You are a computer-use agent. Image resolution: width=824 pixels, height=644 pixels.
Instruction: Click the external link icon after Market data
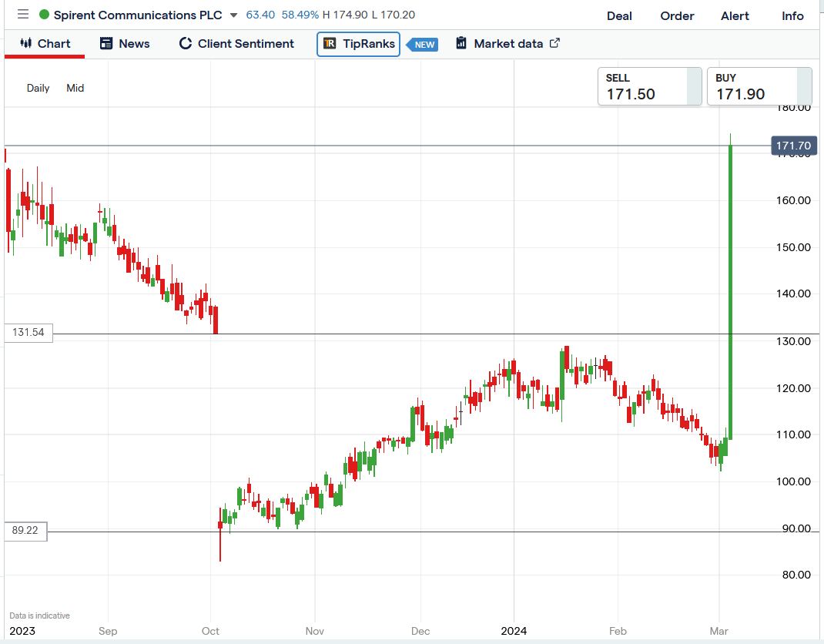click(x=554, y=43)
